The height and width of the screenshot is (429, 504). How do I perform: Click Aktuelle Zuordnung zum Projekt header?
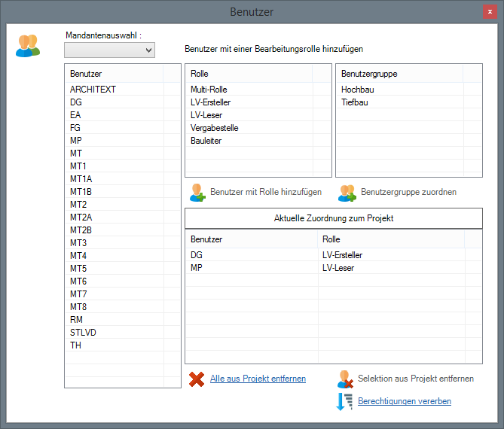334,218
